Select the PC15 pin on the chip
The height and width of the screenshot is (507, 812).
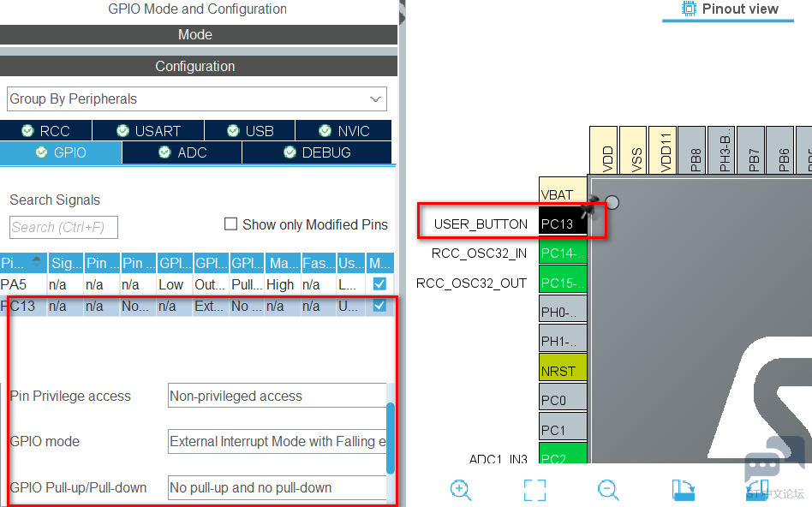click(x=563, y=279)
